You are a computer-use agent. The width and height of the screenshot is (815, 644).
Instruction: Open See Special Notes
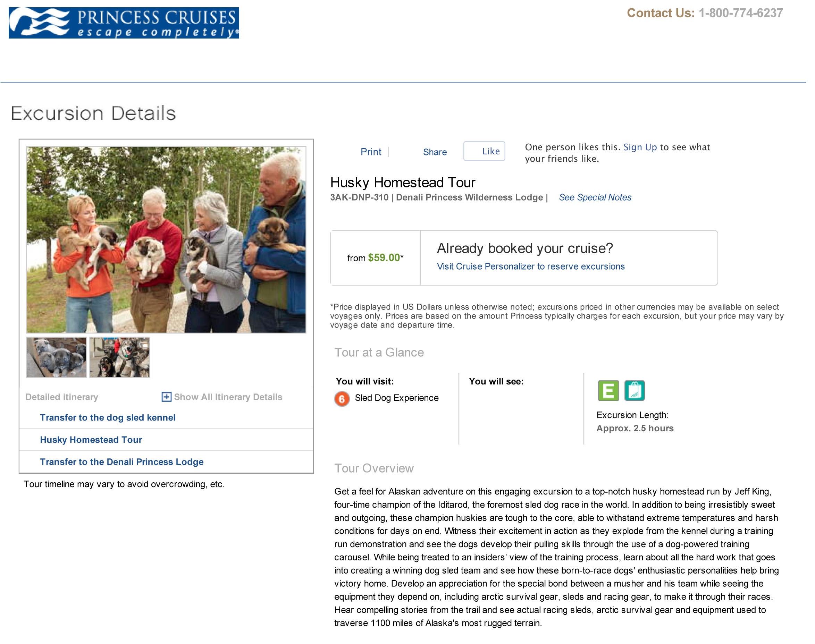[x=595, y=197]
